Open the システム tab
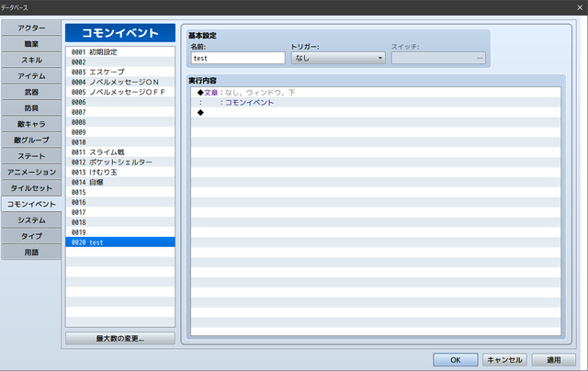Screen dimensions: 588x371 [31, 220]
